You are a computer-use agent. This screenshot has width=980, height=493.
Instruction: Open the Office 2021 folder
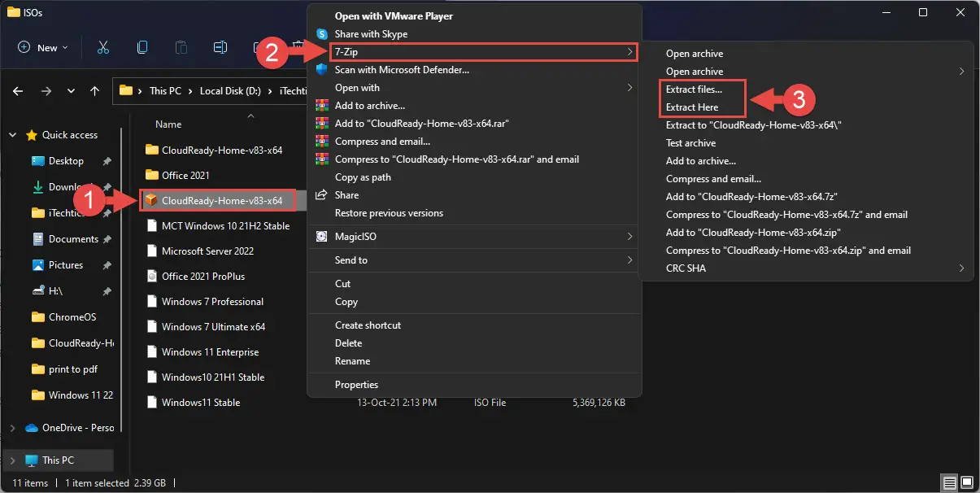(x=185, y=175)
